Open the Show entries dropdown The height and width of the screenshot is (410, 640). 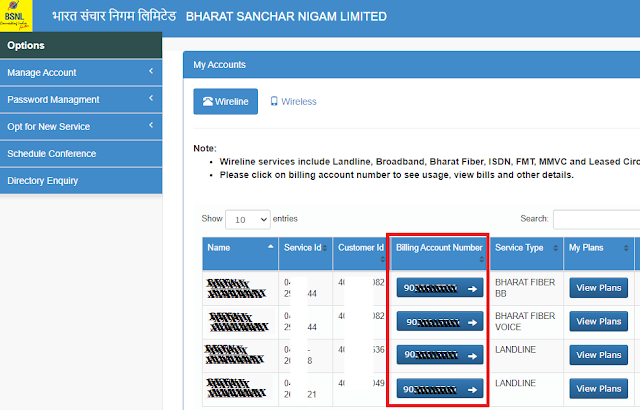(248, 219)
